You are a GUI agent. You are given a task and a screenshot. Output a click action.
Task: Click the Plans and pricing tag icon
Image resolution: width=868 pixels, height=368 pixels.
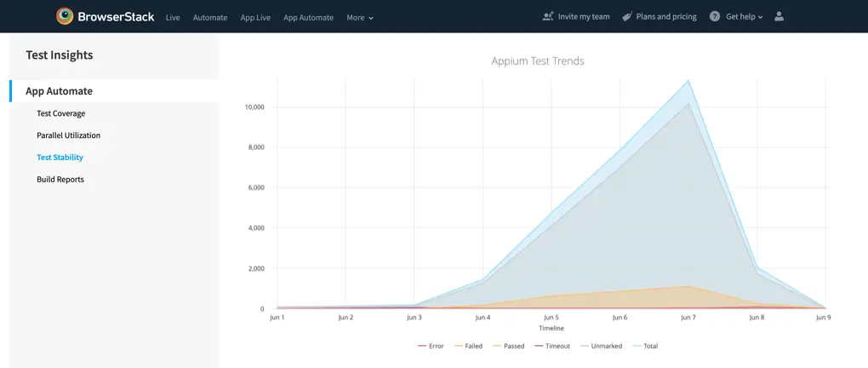(x=627, y=16)
